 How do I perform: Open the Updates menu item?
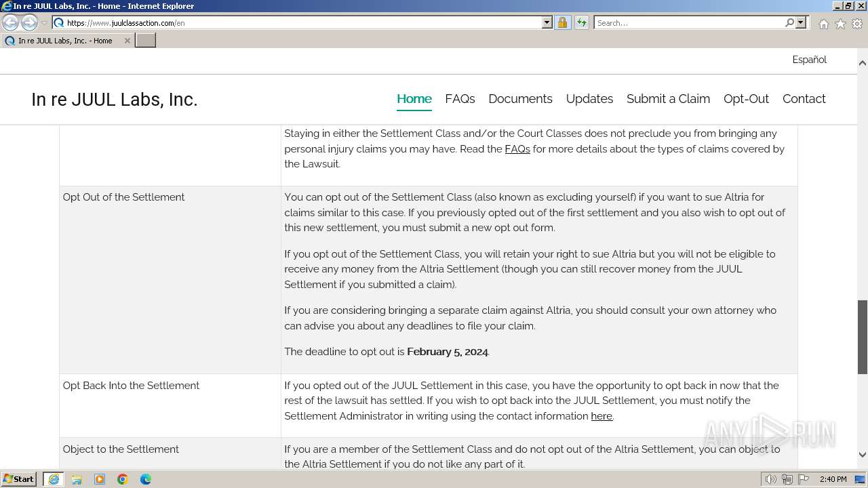[x=589, y=99]
